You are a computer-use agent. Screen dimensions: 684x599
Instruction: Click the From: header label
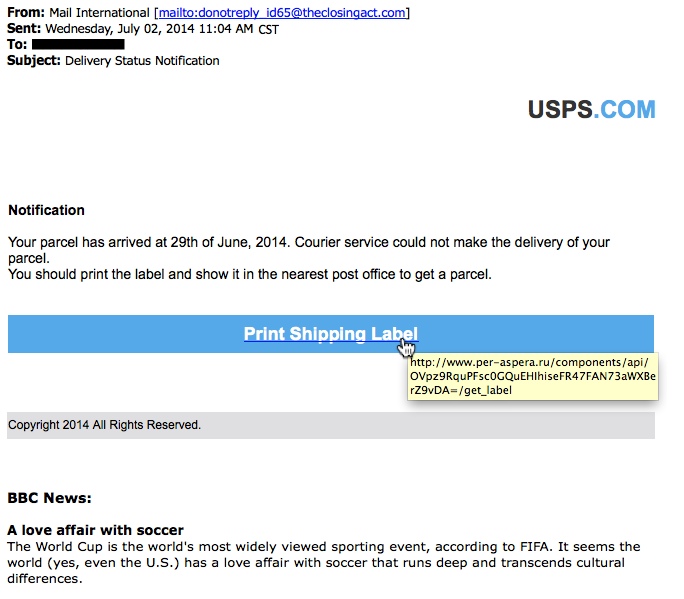tap(25, 13)
